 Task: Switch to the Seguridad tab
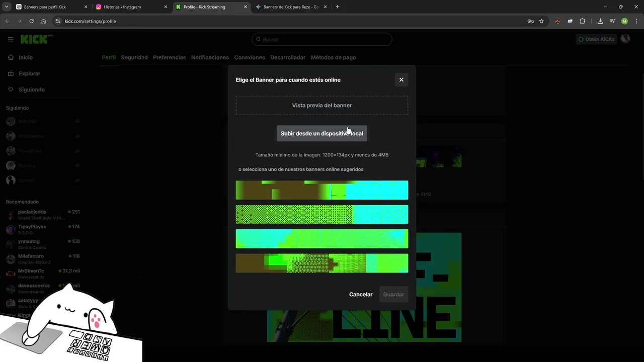pos(134,57)
